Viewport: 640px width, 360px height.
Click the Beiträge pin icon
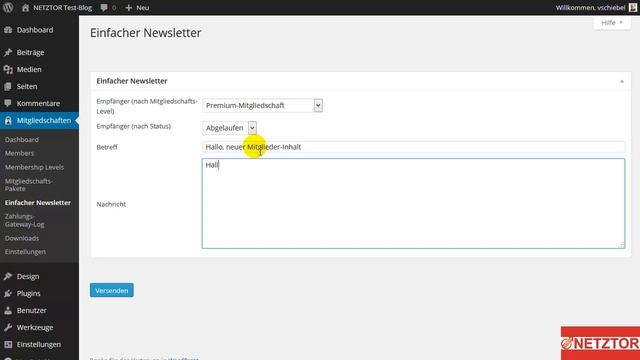click(8, 52)
